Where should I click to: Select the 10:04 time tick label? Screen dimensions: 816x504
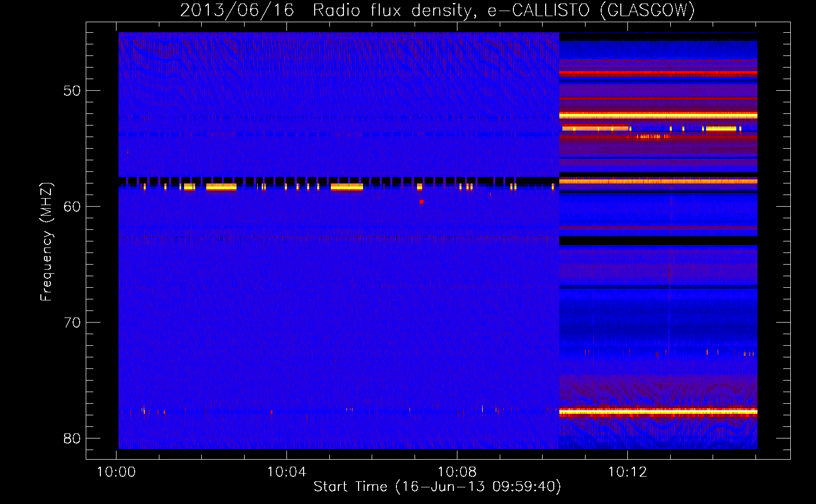[287, 472]
